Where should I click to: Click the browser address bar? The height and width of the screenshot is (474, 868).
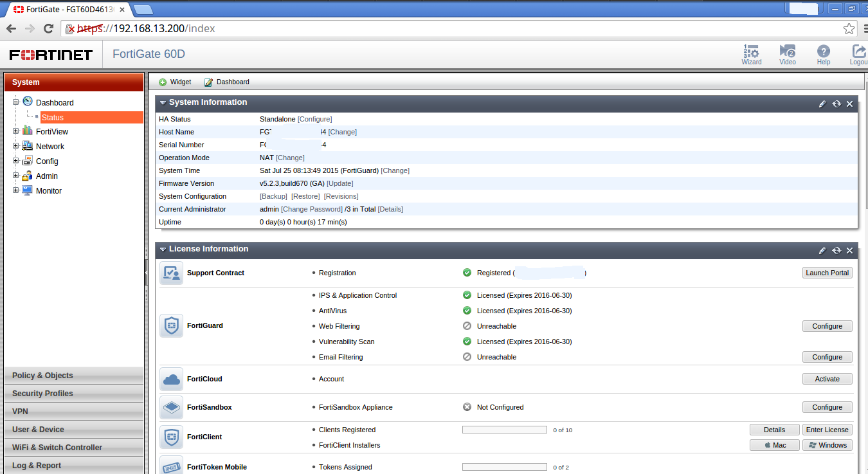pyautogui.click(x=450, y=28)
